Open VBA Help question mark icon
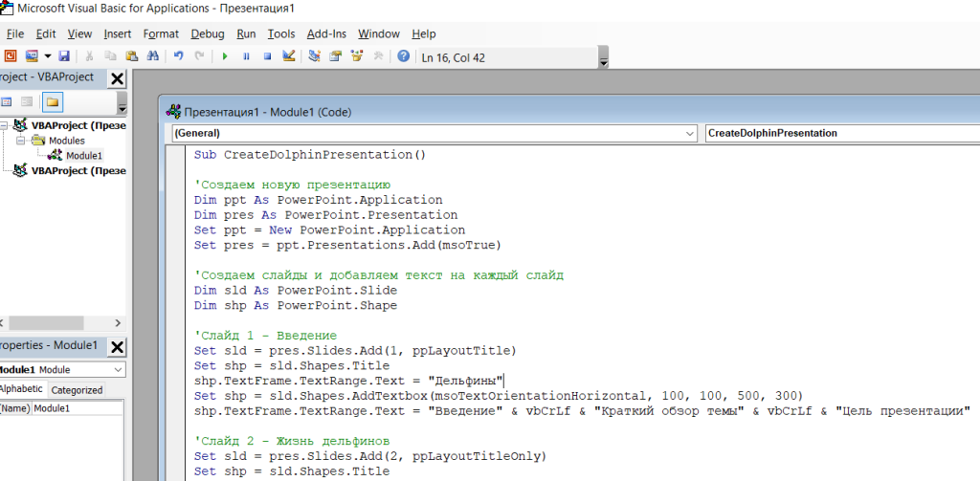The image size is (980, 481). click(403, 56)
